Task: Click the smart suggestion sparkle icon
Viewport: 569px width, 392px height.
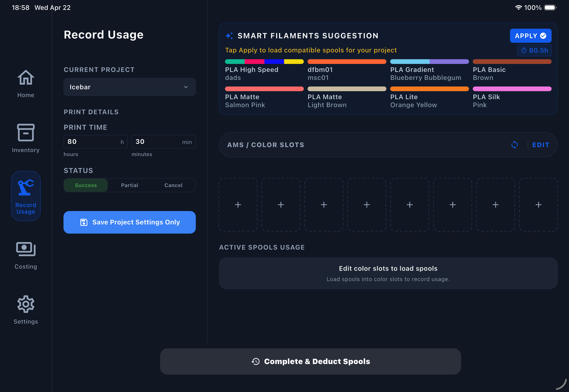Action: pos(229,36)
